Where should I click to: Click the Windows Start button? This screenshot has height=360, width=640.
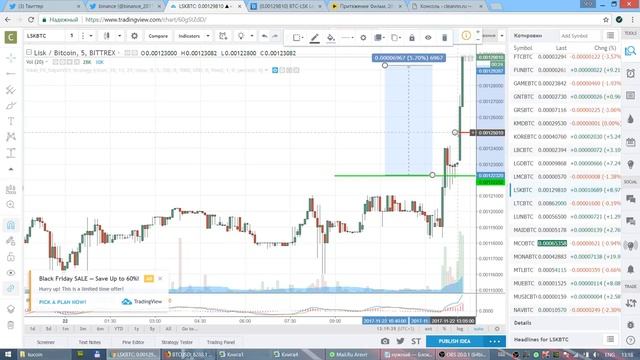(x=8, y=354)
